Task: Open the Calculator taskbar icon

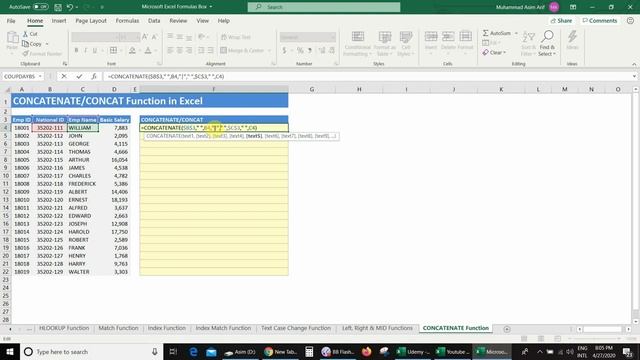Action: [309, 351]
